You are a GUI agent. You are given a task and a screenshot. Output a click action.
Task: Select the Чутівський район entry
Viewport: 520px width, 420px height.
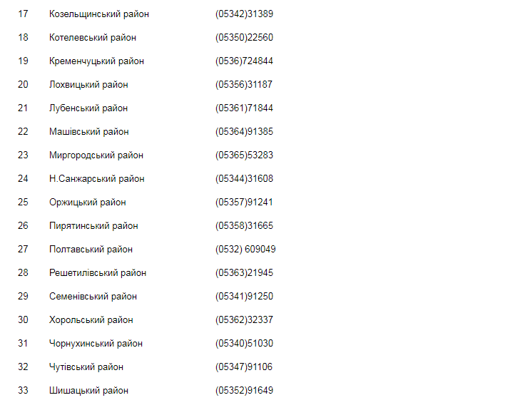[x=86, y=367]
